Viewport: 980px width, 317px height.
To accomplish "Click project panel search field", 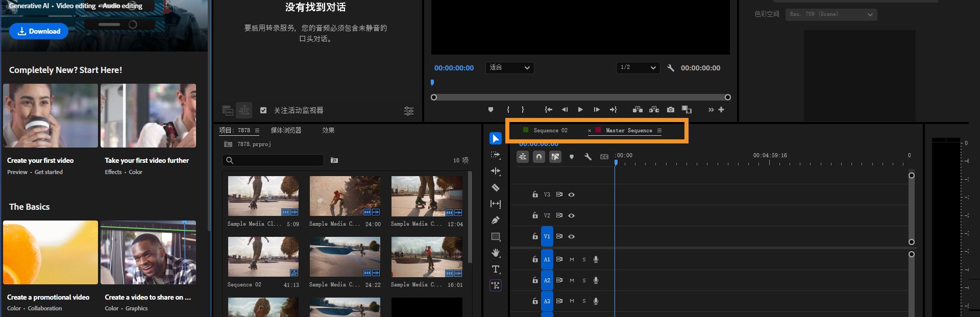I will (273, 160).
